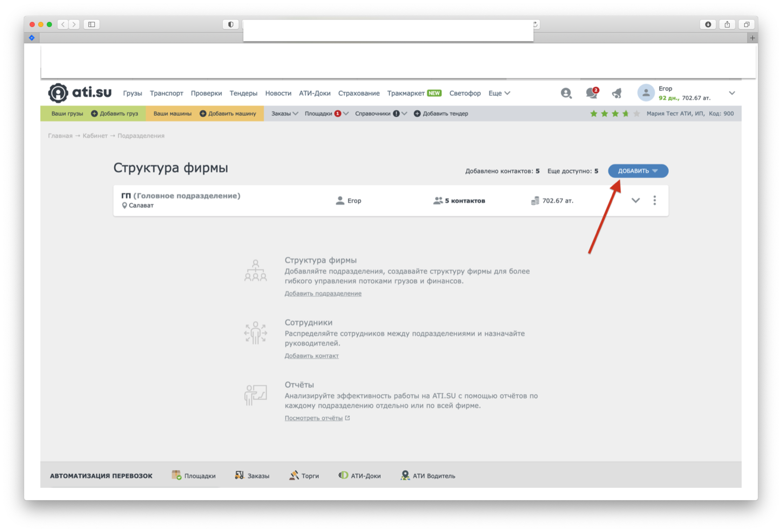
Task: Click the 5 контактов text
Action: click(465, 201)
